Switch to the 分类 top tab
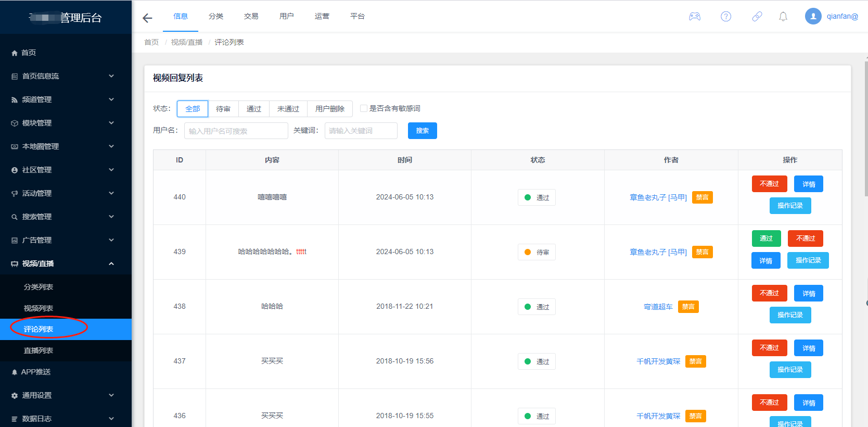Image resolution: width=868 pixels, height=427 pixels. (216, 16)
